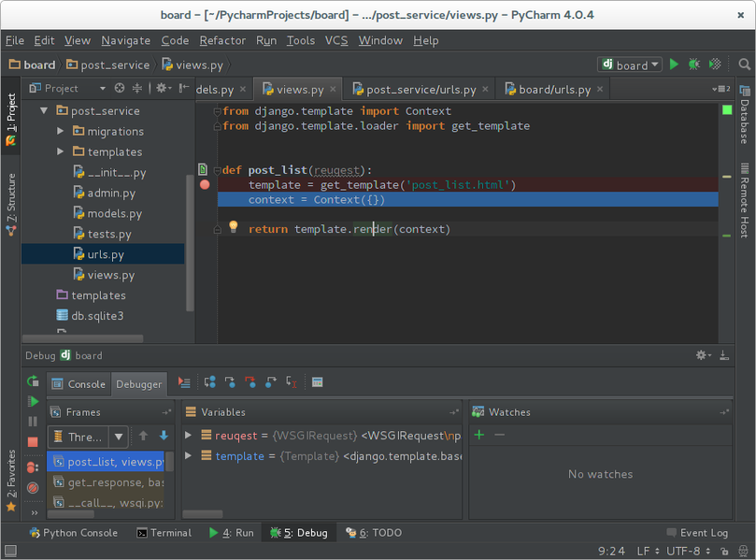Toggle breakpoint on get_template line
The width and height of the screenshot is (756, 560).
205,185
